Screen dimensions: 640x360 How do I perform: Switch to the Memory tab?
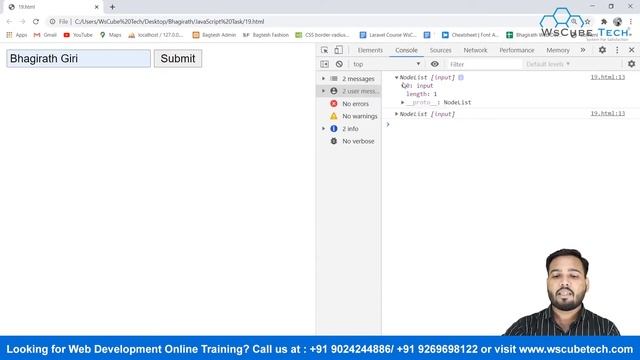click(558, 50)
